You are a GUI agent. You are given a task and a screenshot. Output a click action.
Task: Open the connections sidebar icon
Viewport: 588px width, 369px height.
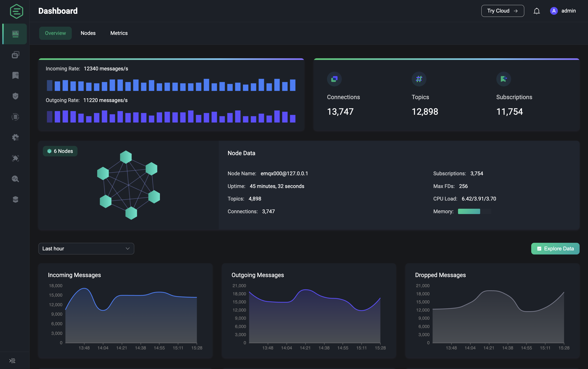pos(15,55)
